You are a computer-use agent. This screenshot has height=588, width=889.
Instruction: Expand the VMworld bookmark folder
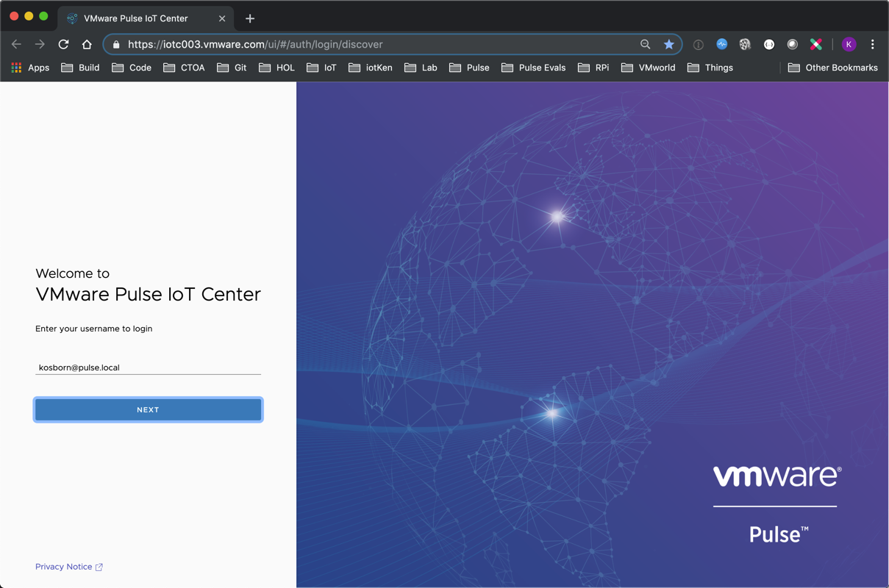(x=648, y=68)
